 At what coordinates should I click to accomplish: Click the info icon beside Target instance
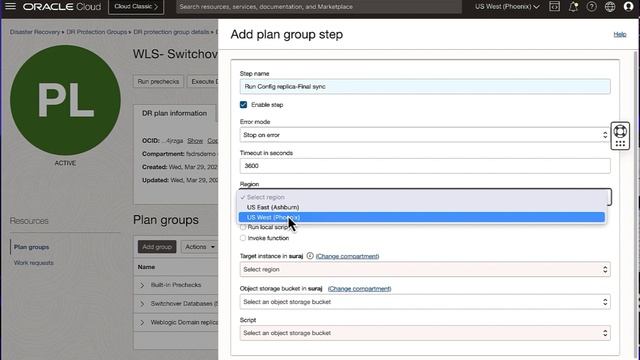(x=310, y=256)
